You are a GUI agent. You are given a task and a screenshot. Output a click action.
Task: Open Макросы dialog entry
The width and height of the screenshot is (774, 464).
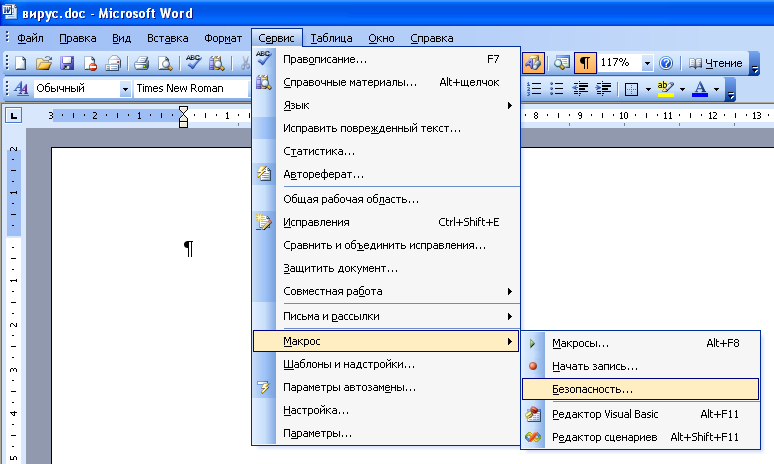pos(640,343)
